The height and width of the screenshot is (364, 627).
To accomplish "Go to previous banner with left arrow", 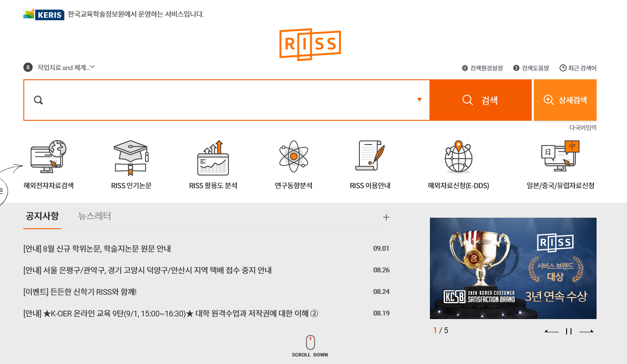I will tap(552, 331).
